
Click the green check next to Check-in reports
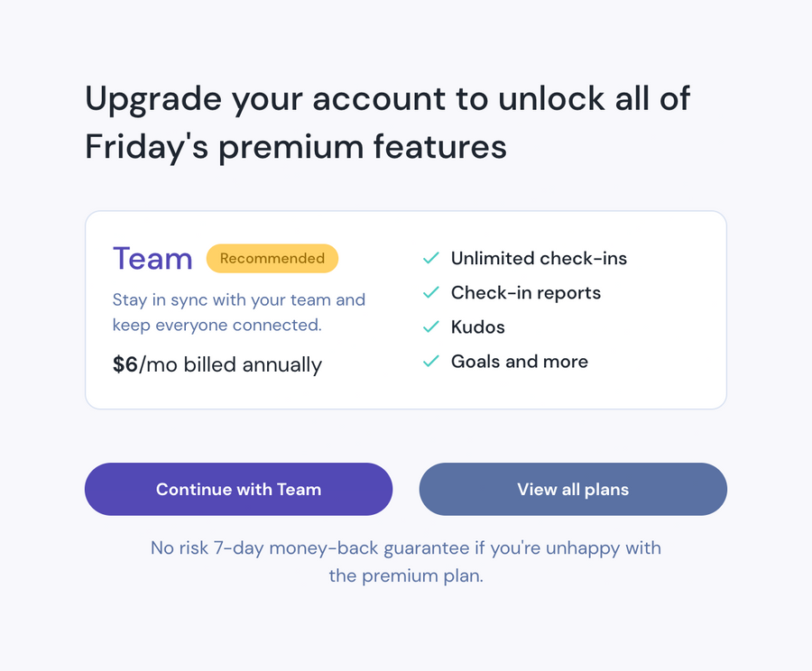[x=431, y=292]
